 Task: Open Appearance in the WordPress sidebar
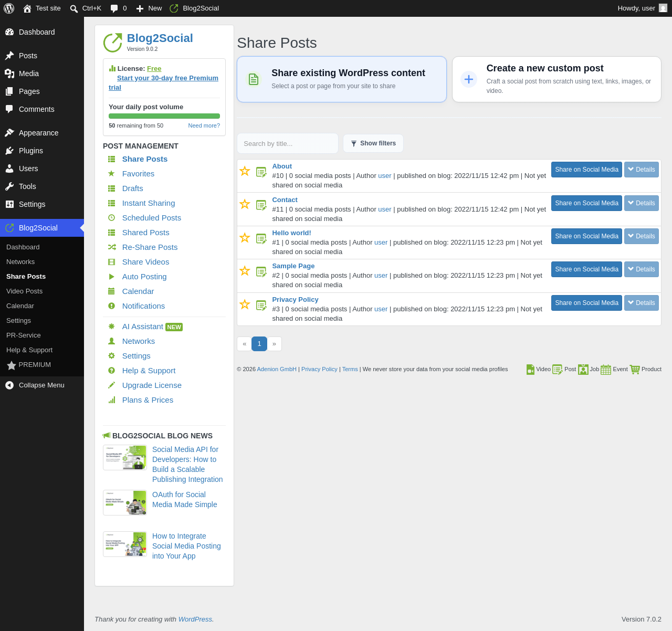point(42,133)
